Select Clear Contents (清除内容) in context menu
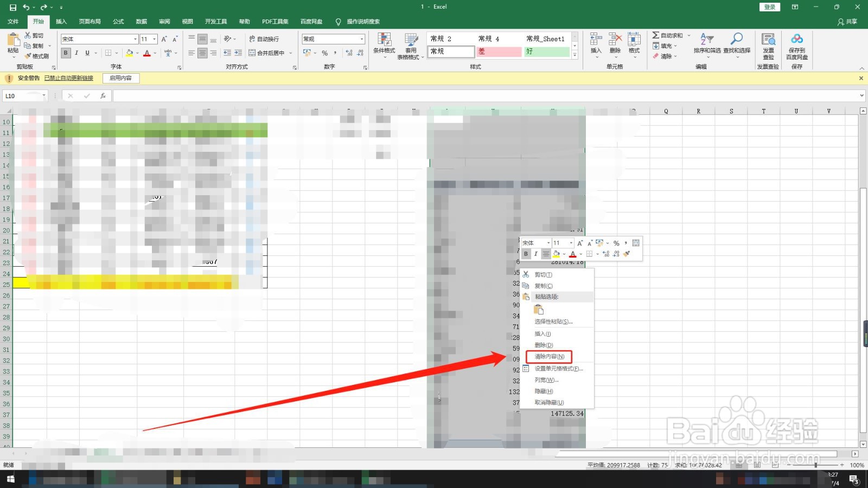 point(549,356)
